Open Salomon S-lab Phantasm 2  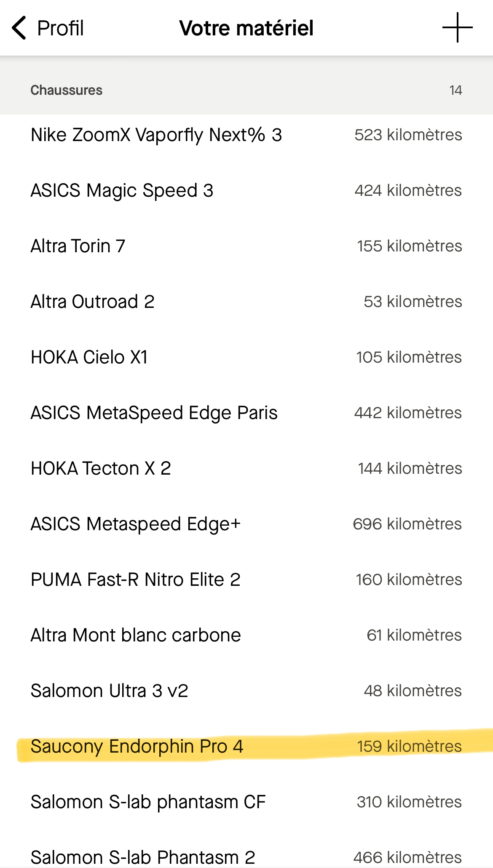point(143,857)
